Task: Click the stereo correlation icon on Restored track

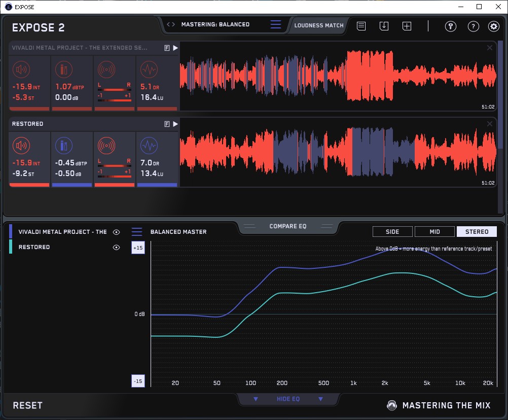Action: point(106,146)
